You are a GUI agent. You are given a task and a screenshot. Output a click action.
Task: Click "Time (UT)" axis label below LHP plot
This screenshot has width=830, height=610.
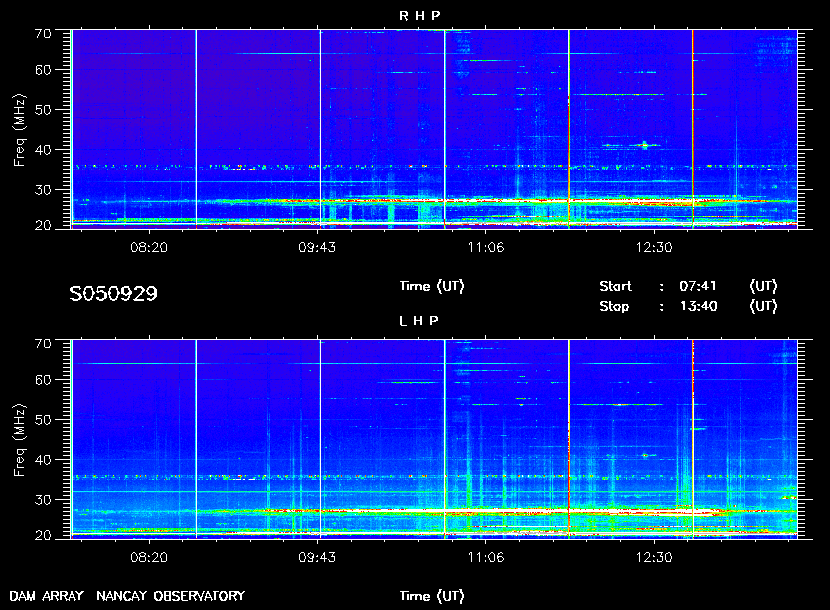[x=432, y=596]
